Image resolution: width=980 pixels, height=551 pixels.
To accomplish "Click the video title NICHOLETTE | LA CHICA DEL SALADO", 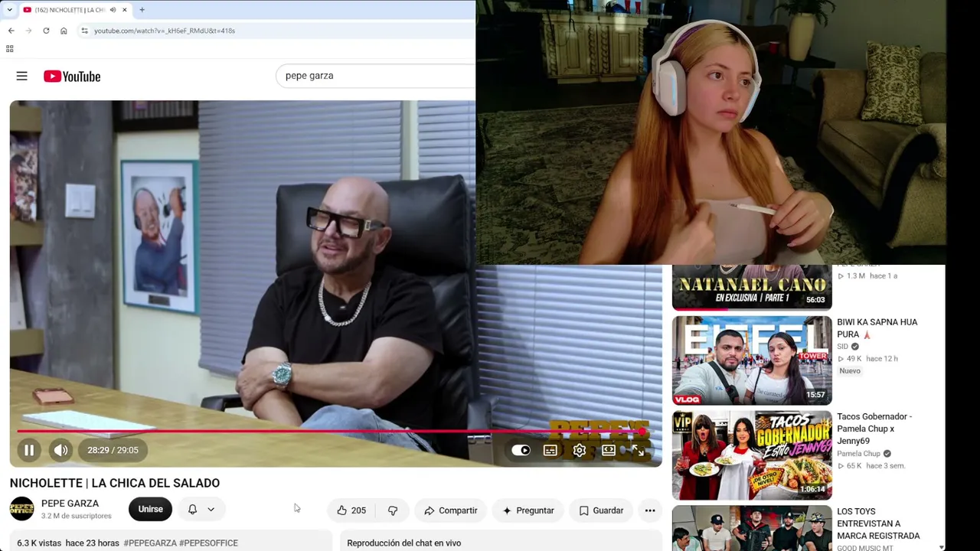I will pos(115,483).
